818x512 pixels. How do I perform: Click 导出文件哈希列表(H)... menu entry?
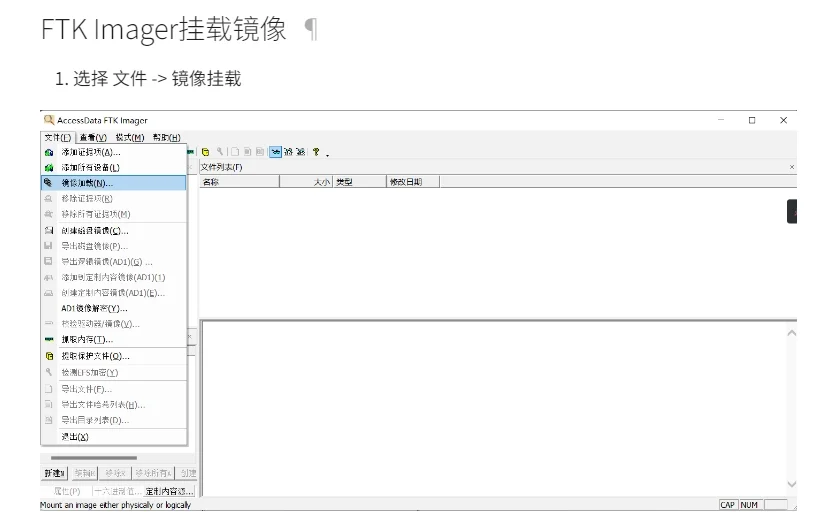[114, 404]
